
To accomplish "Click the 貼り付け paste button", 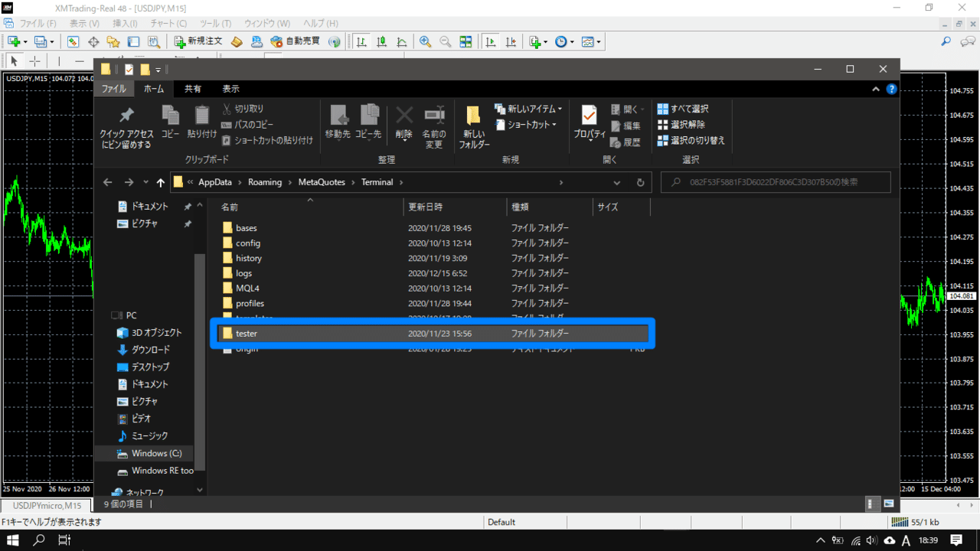I will pyautogui.click(x=201, y=122).
